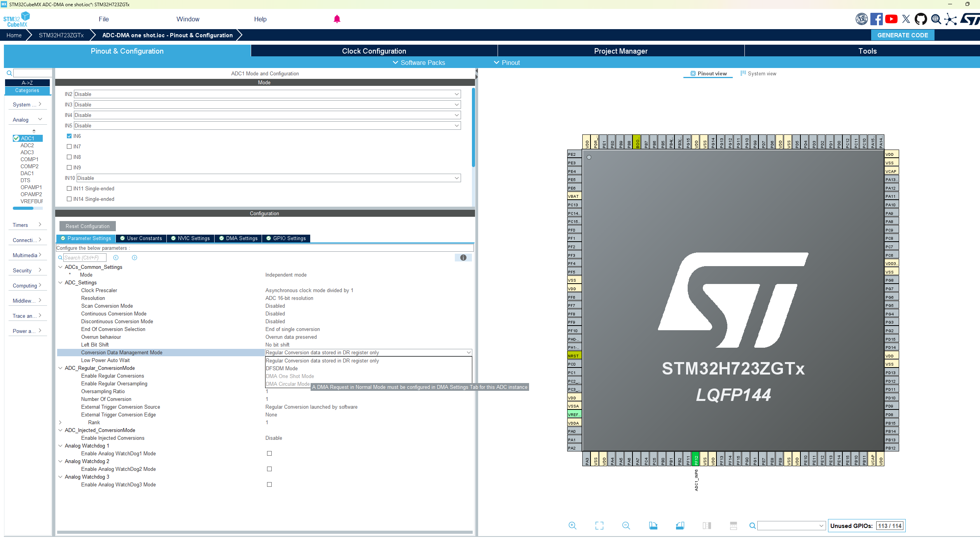Click the GENERATE CODE button
980x540 pixels.
point(903,35)
